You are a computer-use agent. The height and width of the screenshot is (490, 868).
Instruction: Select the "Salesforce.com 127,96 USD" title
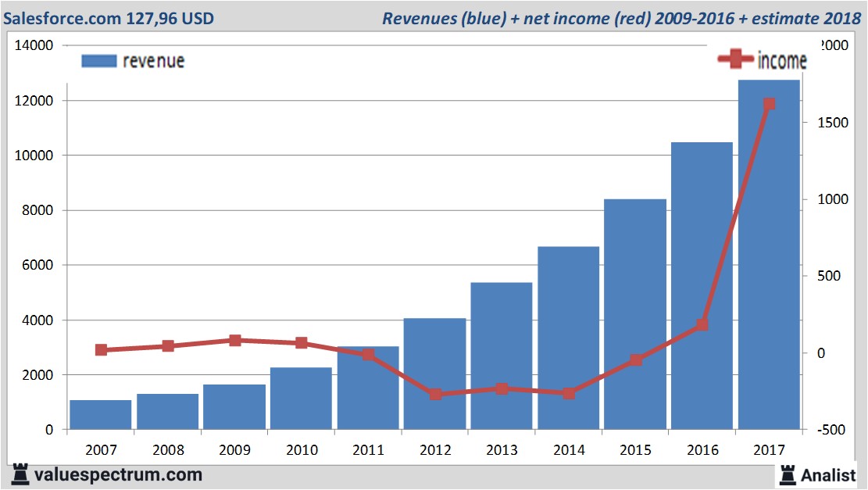coord(109,18)
